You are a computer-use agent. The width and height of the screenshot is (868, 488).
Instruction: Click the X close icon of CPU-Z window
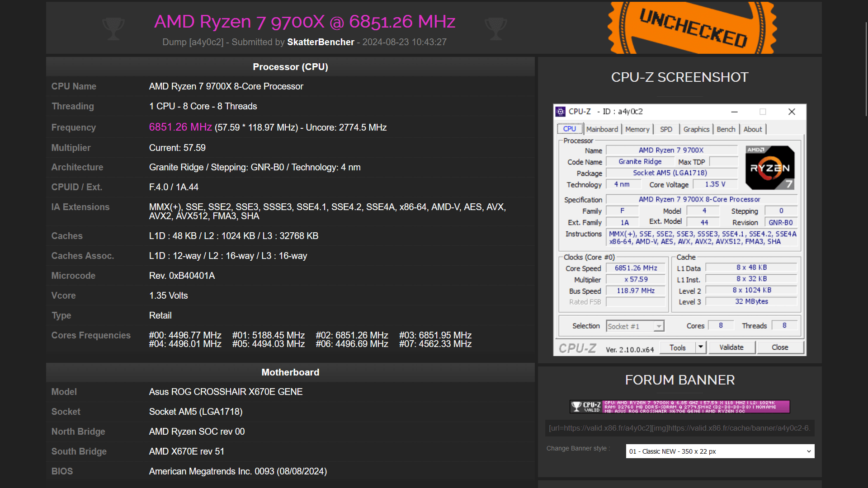point(792,112)
